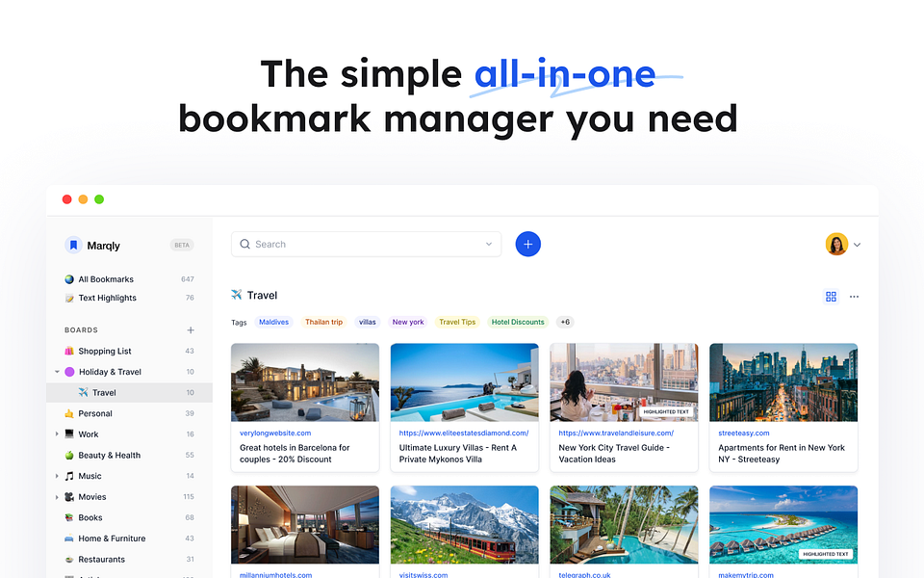Open the travelandleisure.com link
Viewport: 924px width, 578px height.
tap(616, 433)
